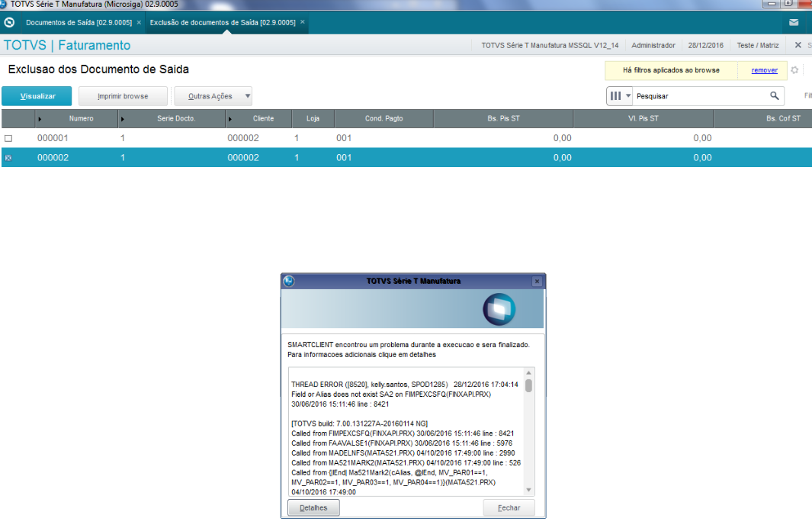This screenshot has height=525, width=812.
Task: Click the Administrador user label
Action: 653,46
